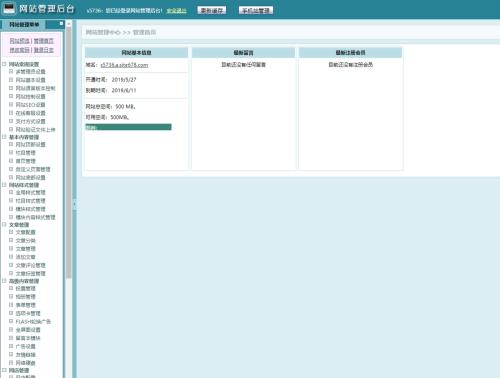Collapse the 文章管理 parent tree group

4,224
